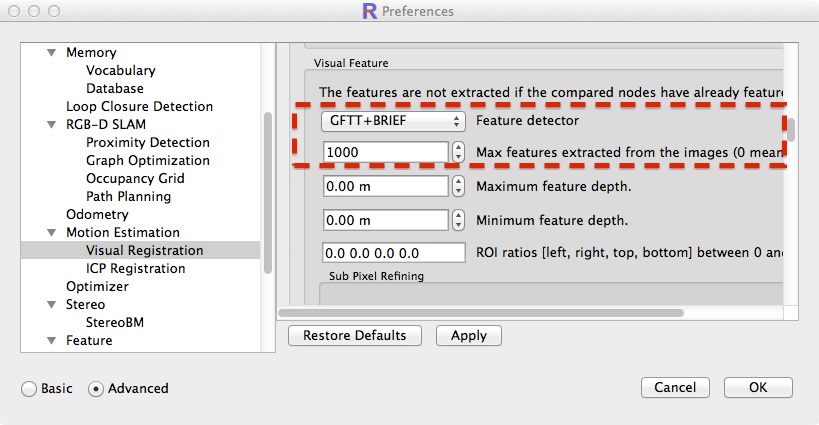Click the settings panel horizontal scrollbar
The width and height of the screenshot is (819, 425).
[500, 312]
